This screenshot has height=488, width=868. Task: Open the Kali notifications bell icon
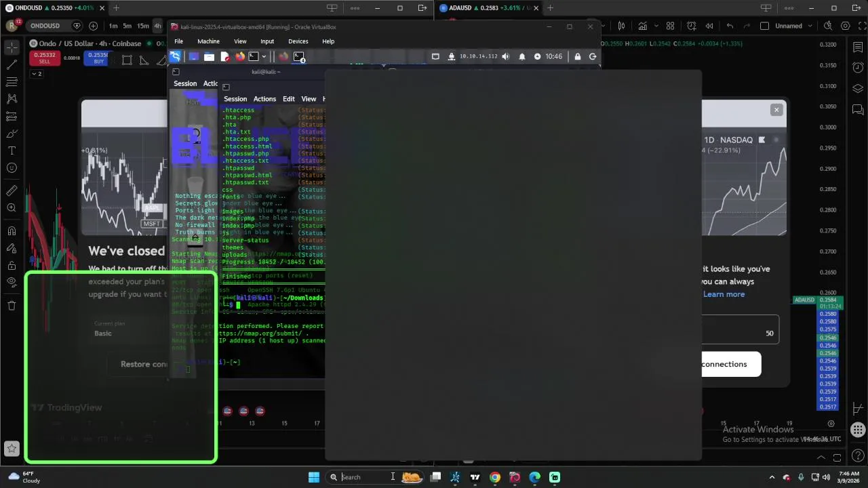coord(521,57)
